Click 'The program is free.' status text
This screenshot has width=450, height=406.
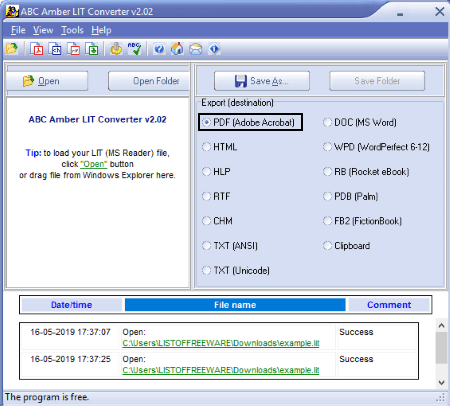47,397
